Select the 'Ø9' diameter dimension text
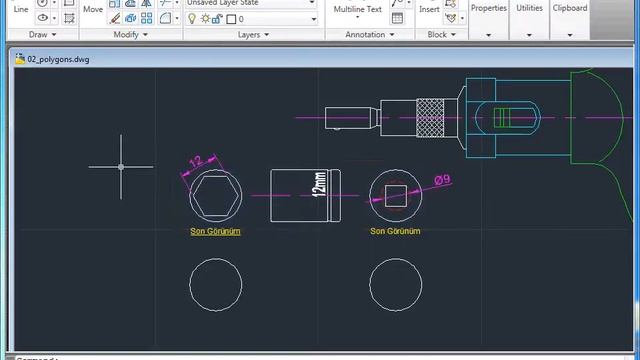Image resolution: width=640 pixels, height=360 pixels. click(x=442, y=180)
